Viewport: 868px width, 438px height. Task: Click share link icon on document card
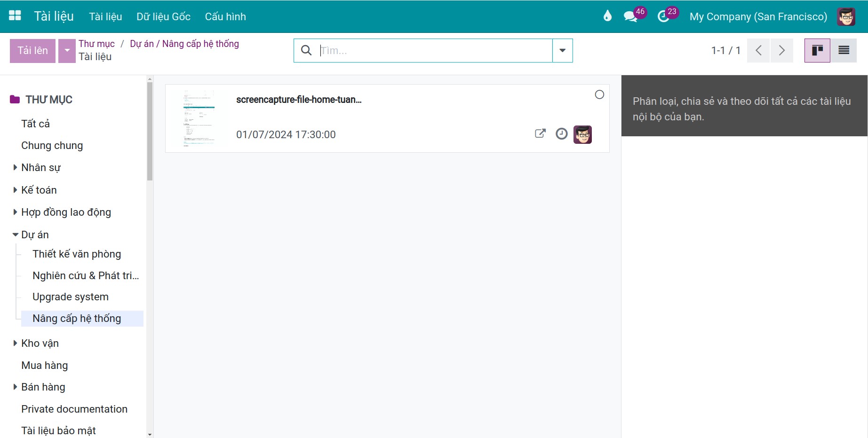pos(540,133)
